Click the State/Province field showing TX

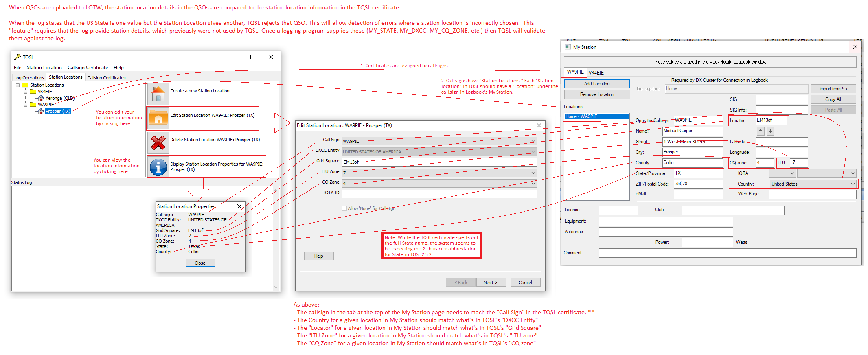698,173
